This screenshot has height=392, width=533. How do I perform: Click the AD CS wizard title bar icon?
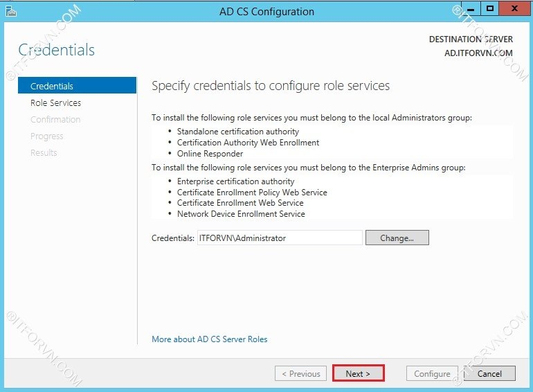click(10, 10)
